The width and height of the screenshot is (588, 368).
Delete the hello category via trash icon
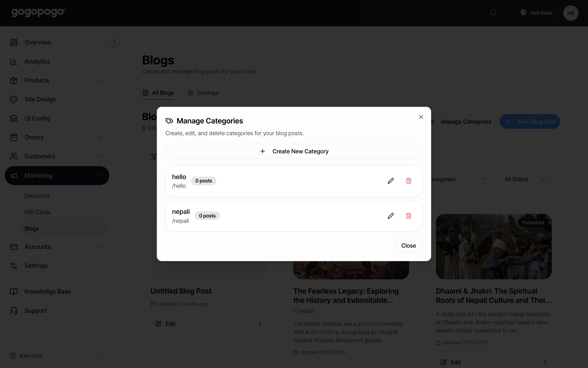click(409, 181)
